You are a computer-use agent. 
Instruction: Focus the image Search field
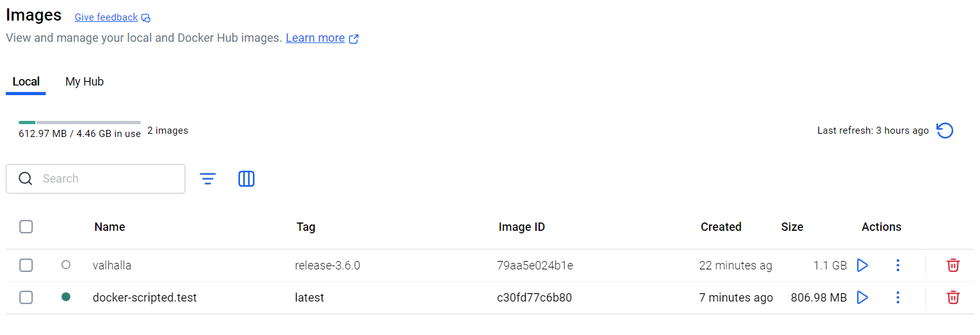(95, 179)
